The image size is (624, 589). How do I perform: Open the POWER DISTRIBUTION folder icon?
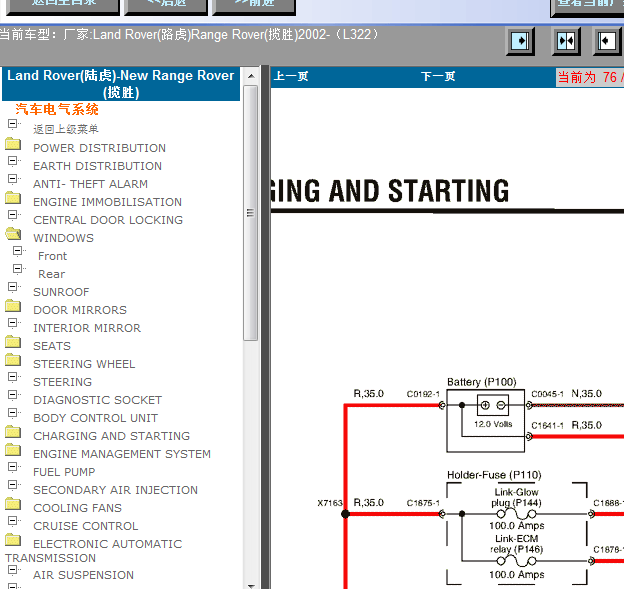coord(13,144)
